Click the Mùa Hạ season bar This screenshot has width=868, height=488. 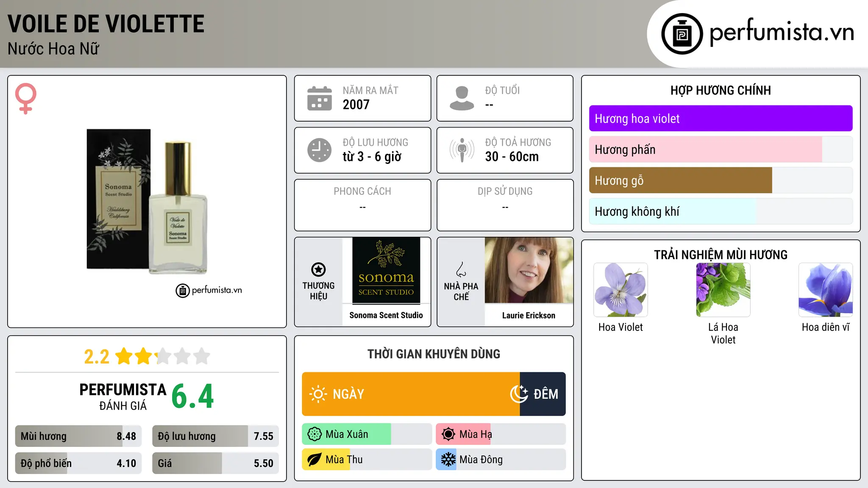click(501, 434)
